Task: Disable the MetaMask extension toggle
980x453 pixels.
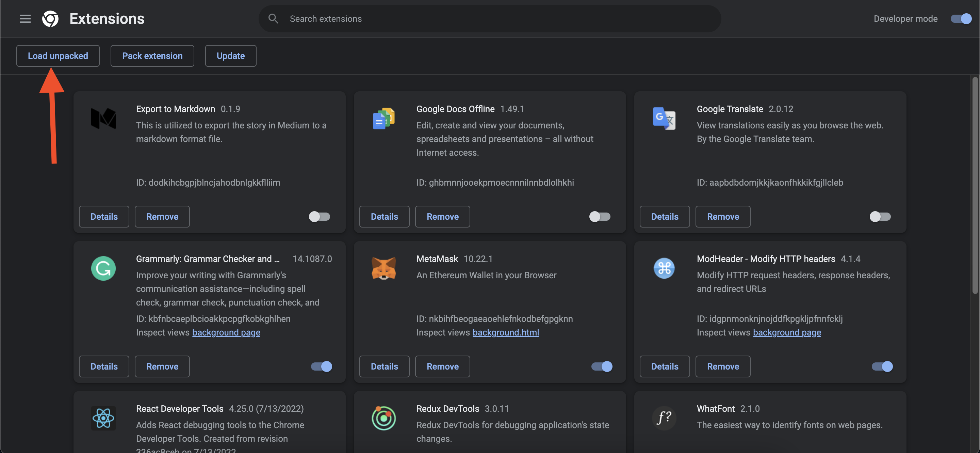Action: click(602, 366)
